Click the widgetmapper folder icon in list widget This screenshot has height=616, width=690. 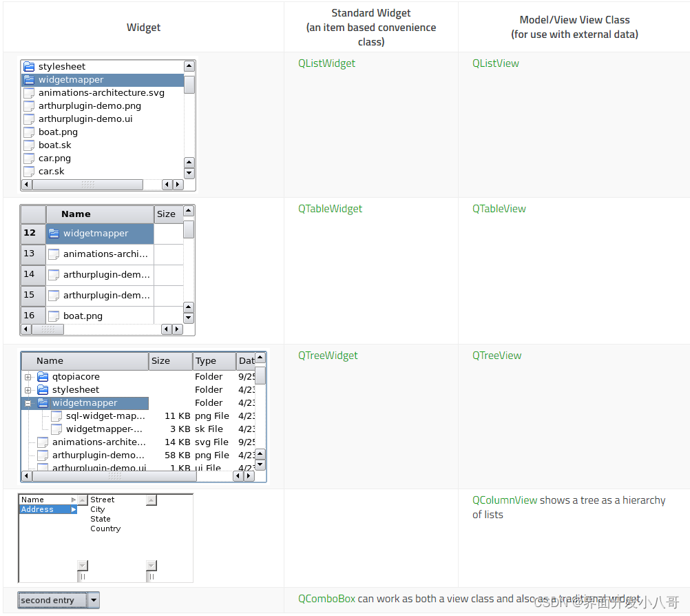(x=29, y=80)
